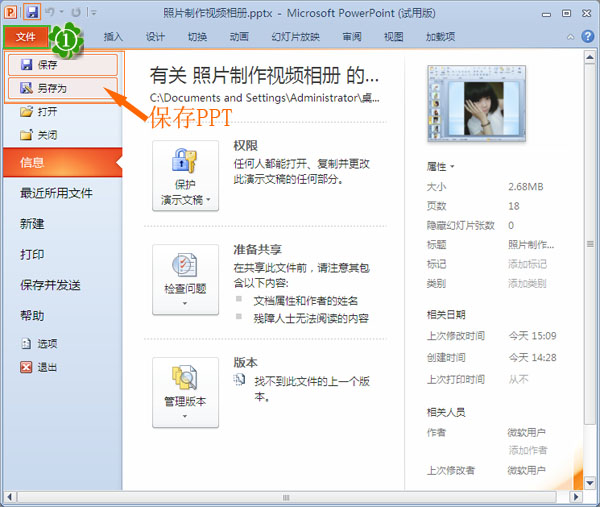Click the Redo arrow in title bar

76,12
